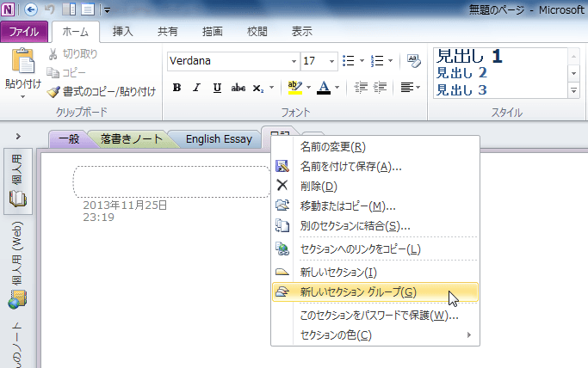Expand the subscript/superscript dropdown arrow
The height and width of the screenshot is (368, 588).
[271, 88]
